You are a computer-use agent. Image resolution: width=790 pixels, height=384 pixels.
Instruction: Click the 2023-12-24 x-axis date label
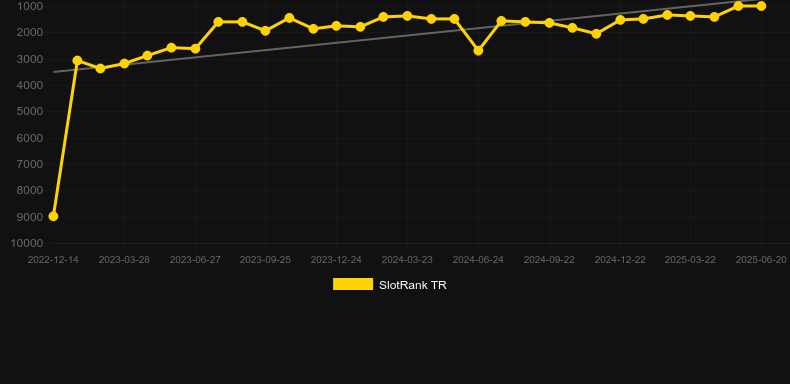(336, 260)
